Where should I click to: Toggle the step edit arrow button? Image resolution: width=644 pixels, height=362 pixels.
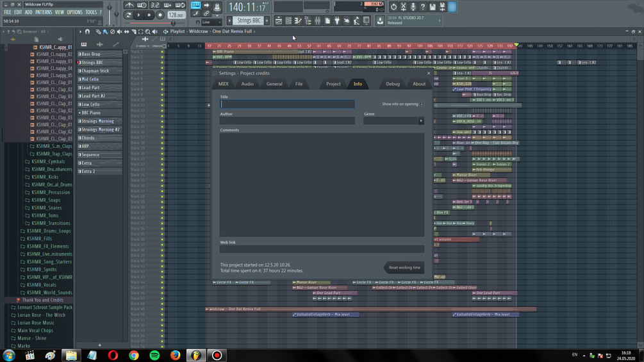(x=206, y=5)
